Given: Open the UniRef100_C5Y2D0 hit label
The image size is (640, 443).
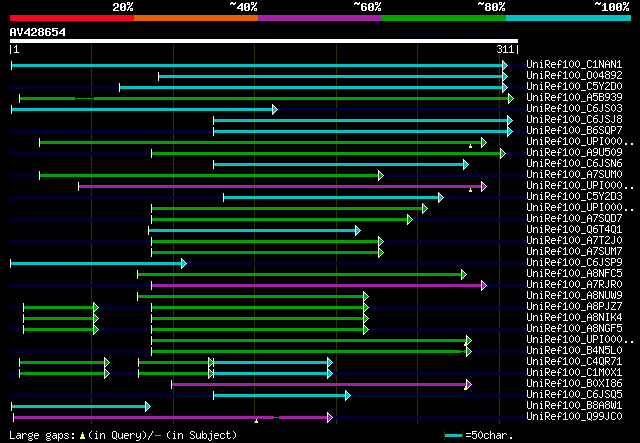Looking at the screenshot, I should [x=574, y=87].
